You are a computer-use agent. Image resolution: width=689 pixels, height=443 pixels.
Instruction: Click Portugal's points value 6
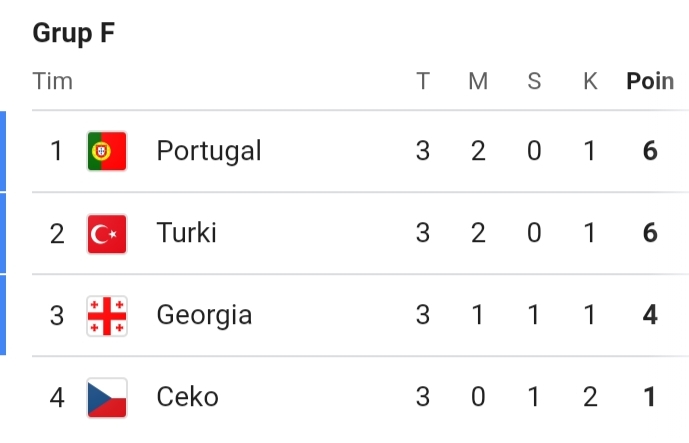pyautogui.click(x=650, y=151)
